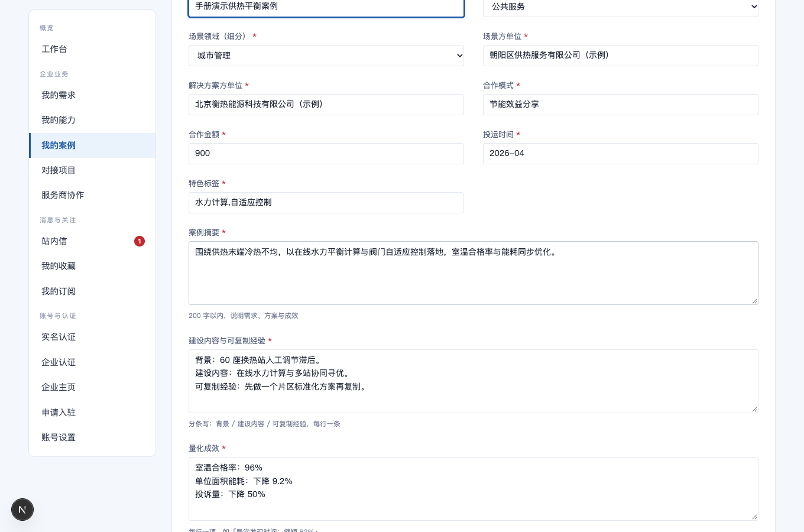The height and width of the screenshot is (532, 804).
Task: Click the 解决方案方单位 input field
Action: 326,105
